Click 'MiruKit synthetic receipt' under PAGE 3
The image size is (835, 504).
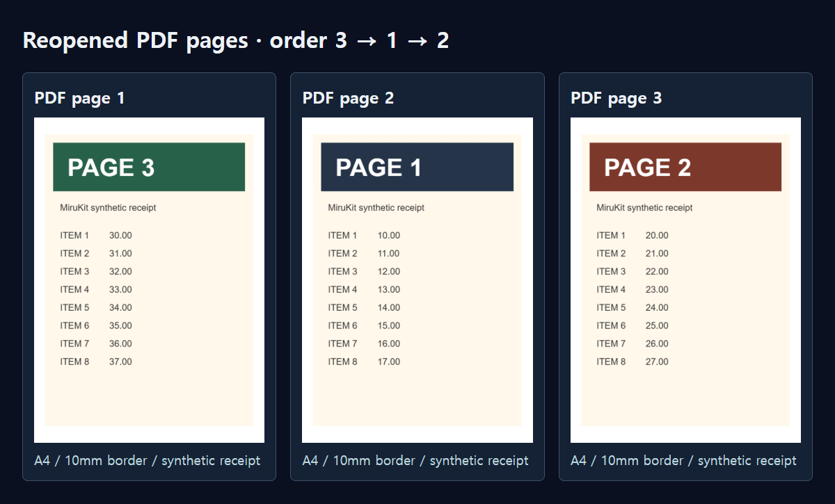coord(108,208)
